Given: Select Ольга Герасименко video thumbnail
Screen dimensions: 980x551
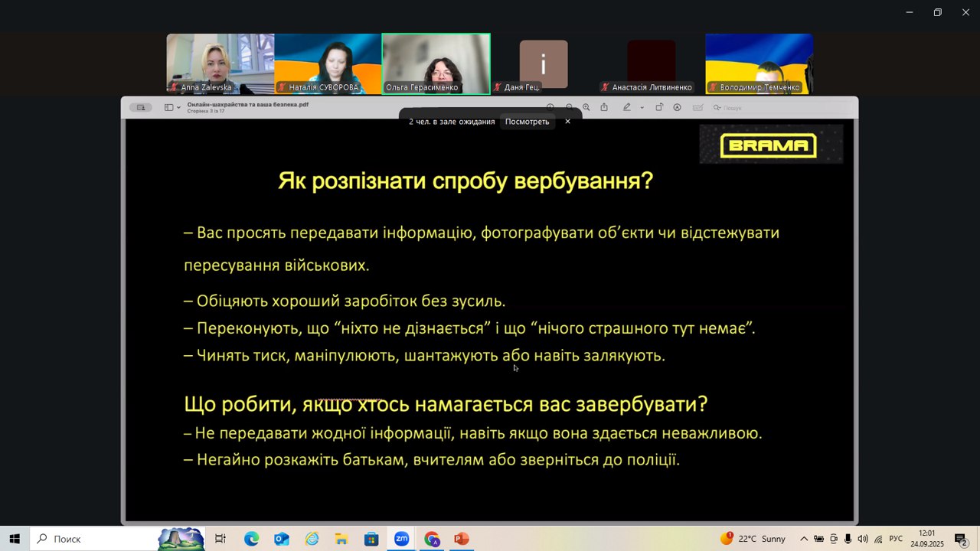Looking at the screenshot, I should (436, 64).
